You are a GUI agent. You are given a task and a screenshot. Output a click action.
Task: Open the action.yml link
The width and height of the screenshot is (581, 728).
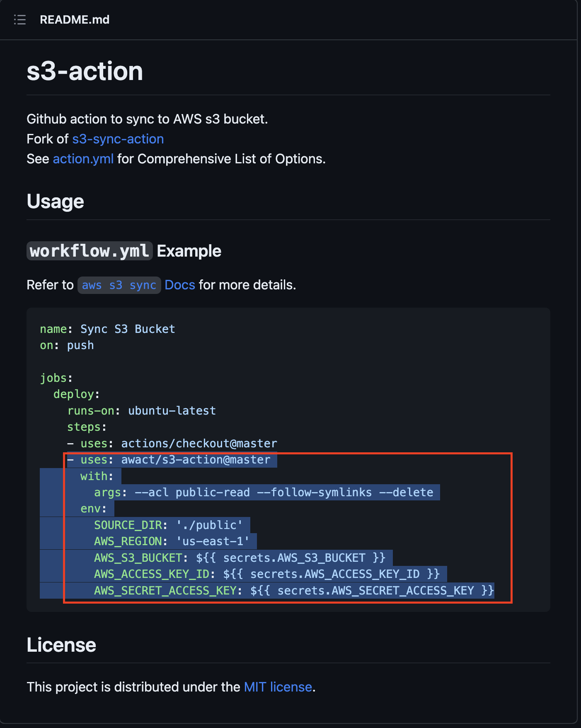(x=83, y=159)
